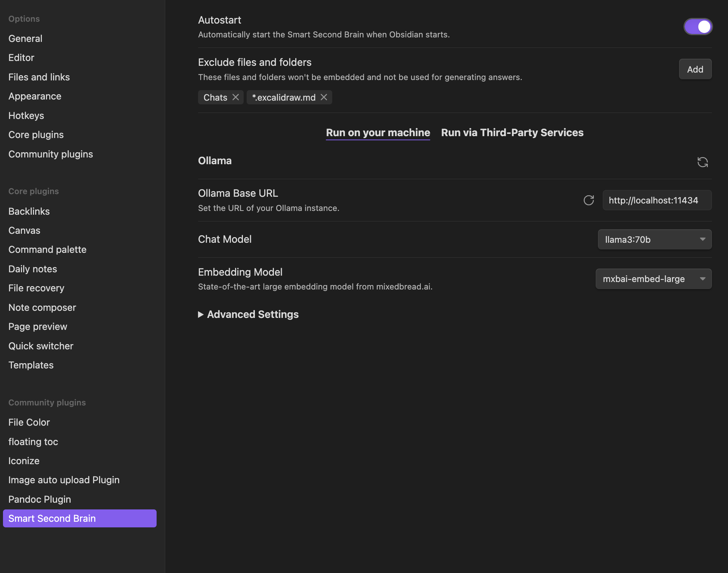Viewport: 728px width, 573px height.
Task: Edit the Ollama Base URL field
Action: [657, 200]
